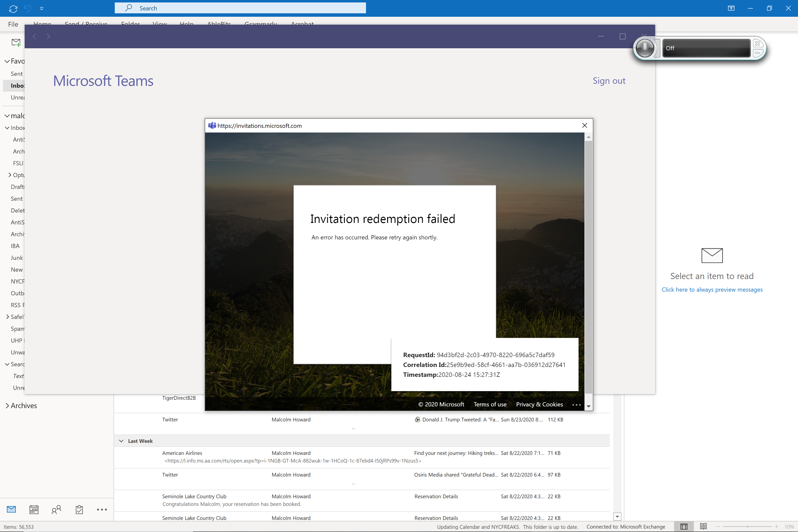Image resolution: width=798 pixels, height=532 pixels.
Task: Select Sent under Favorites
Action: coord(17,74)
